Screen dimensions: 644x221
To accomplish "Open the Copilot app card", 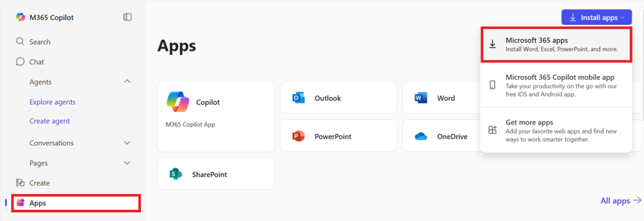I will (x=216, y=117).
